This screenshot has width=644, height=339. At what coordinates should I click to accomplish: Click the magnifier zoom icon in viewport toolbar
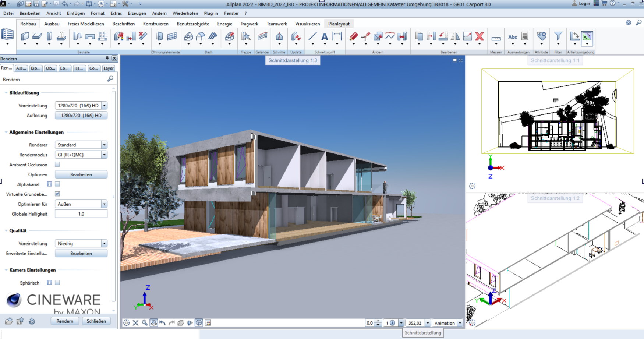[x=145, y=323]
